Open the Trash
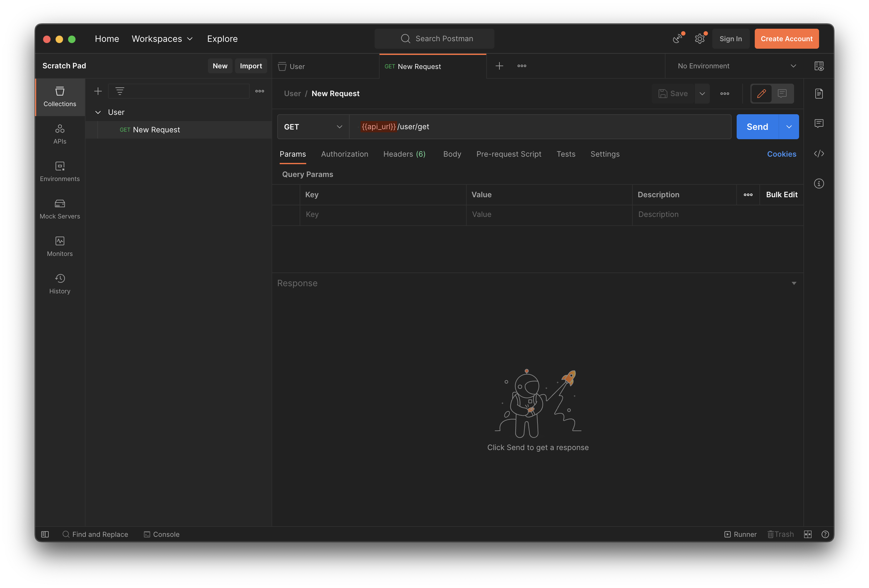The image size is (869, 588). pos(780,534)
